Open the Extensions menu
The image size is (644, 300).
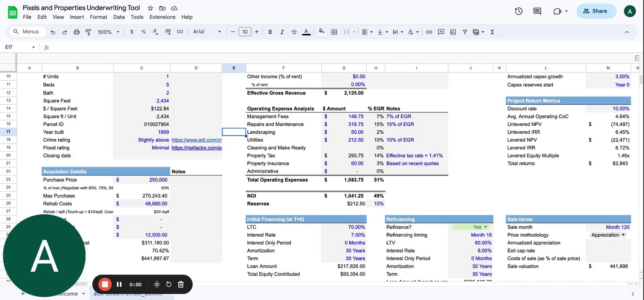(162, 17)
